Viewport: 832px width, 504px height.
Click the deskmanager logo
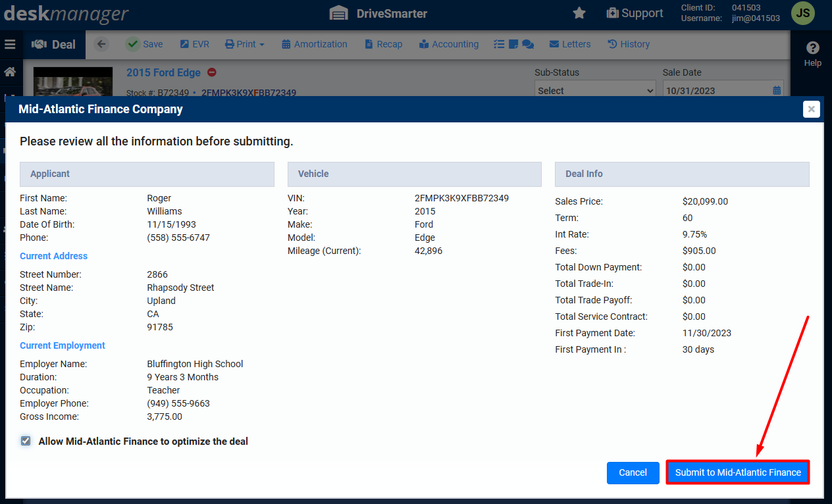(x=66, y=13)
